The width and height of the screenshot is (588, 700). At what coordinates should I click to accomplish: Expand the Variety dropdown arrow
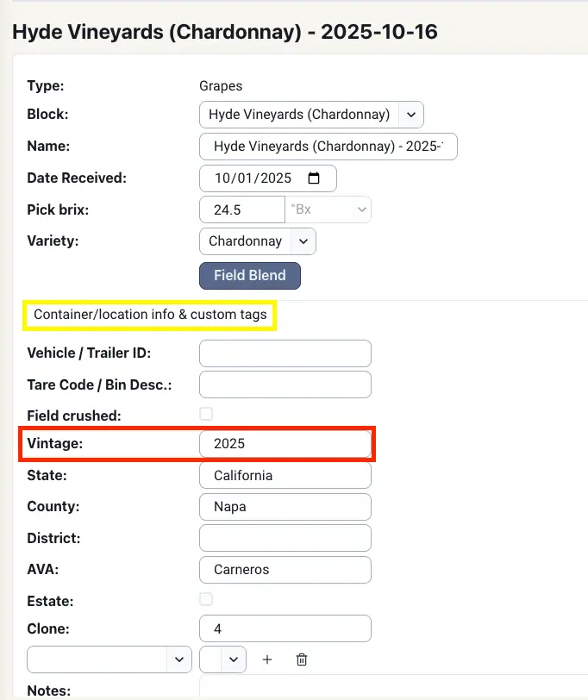pos(304,241)
